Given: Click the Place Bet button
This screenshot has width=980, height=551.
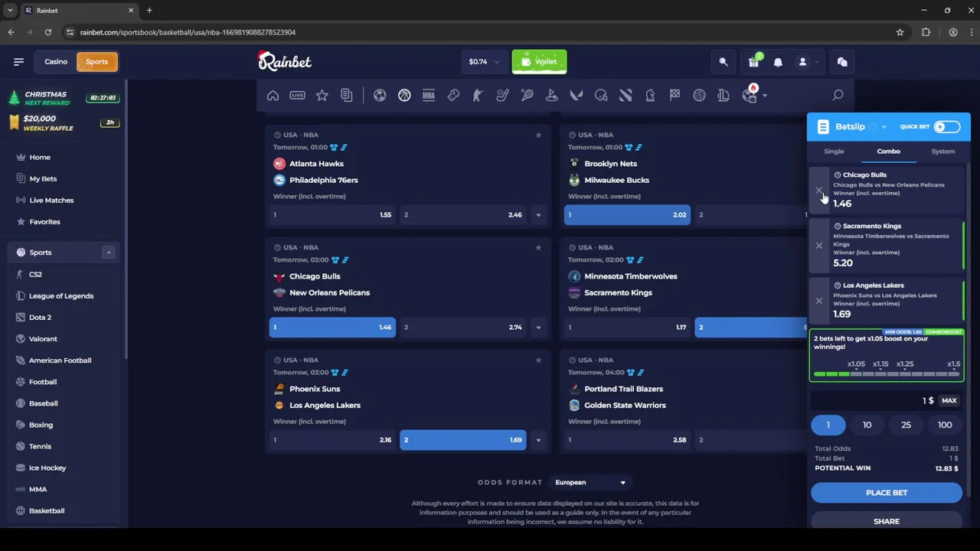Looking at the screenshot, I should (887, 493).
